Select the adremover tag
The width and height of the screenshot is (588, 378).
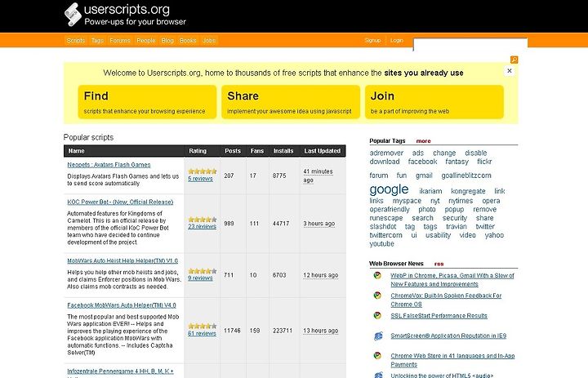click(386, 153)
